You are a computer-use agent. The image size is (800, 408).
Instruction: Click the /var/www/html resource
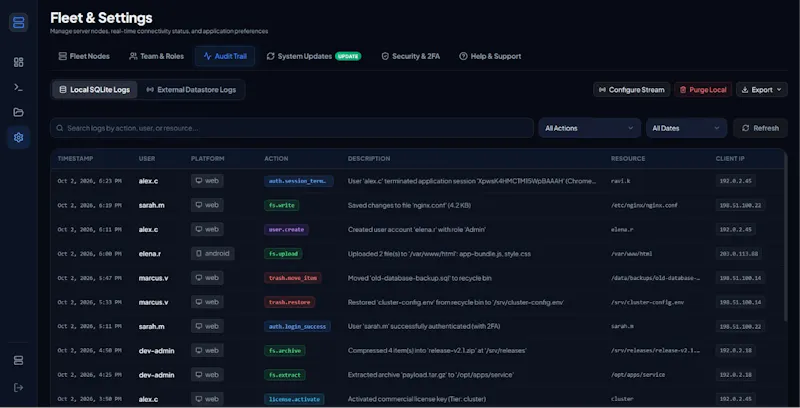[632, 253]
